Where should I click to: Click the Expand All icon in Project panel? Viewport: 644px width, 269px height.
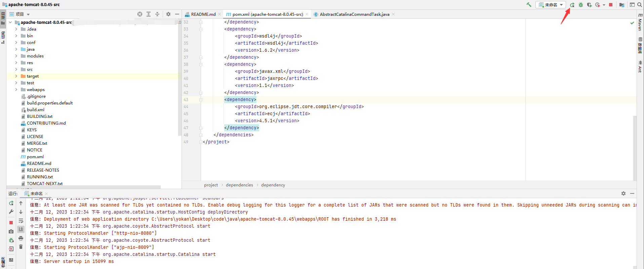click(149, 14)
